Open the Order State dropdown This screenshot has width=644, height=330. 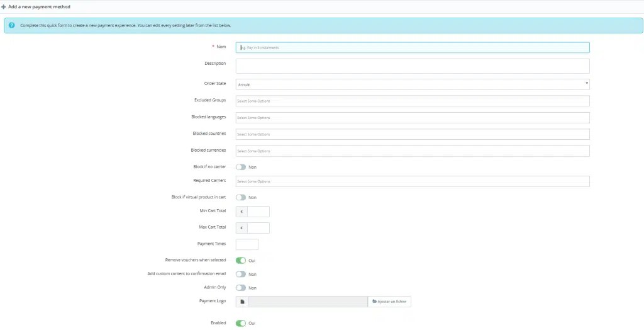point(413,84)
